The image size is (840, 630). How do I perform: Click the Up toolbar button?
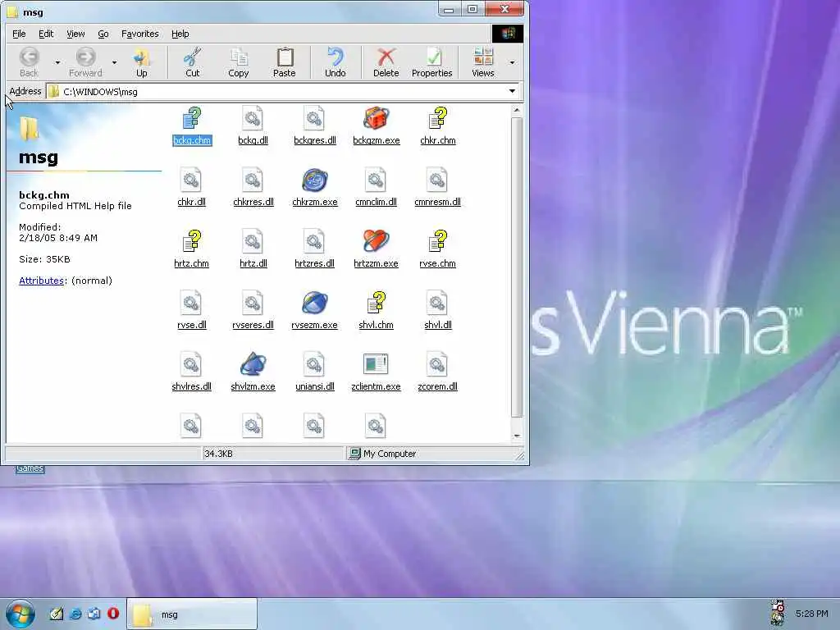pos(141,62)
